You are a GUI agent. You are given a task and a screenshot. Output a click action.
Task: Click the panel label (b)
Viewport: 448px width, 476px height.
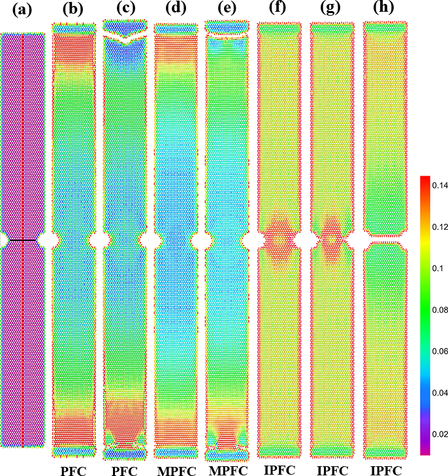point(73,9)
